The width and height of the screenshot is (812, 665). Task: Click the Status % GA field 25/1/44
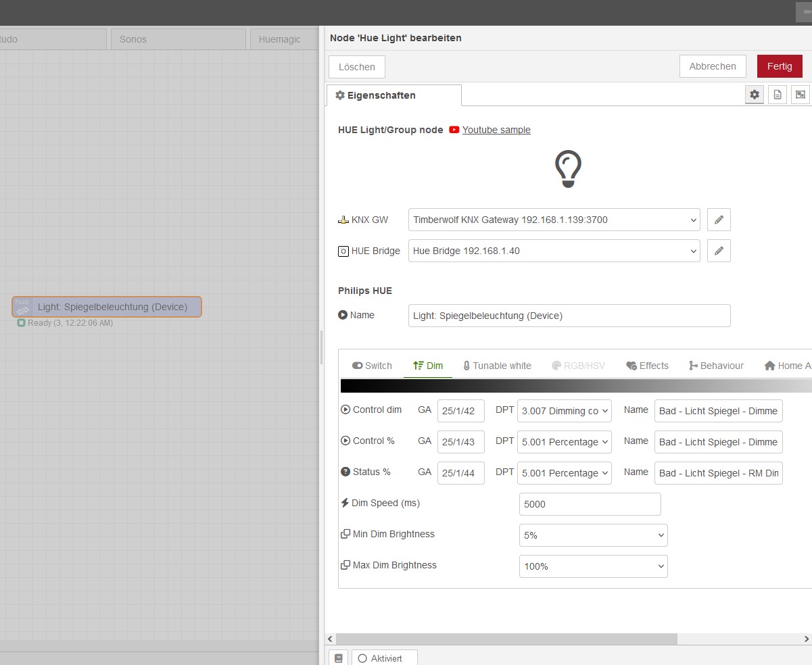461,473
